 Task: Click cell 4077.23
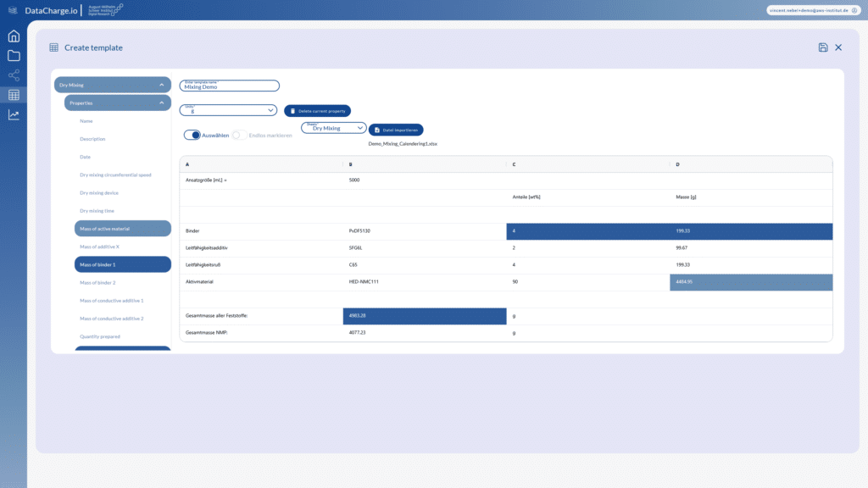point(425,333)
